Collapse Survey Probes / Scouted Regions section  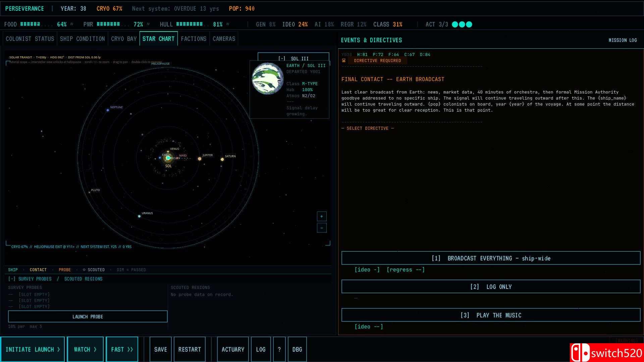pos(55,279)
